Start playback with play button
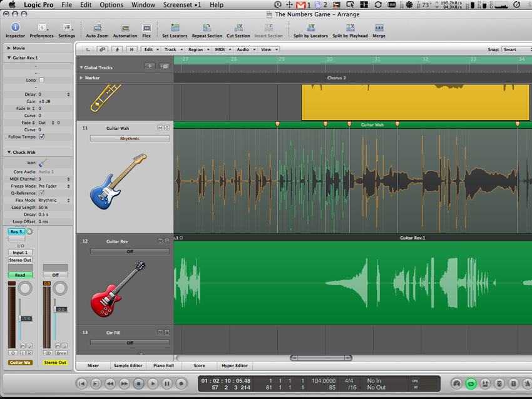The width and height of the screenshot is (532, 399). pyautogui.click(x=153, y=384)
